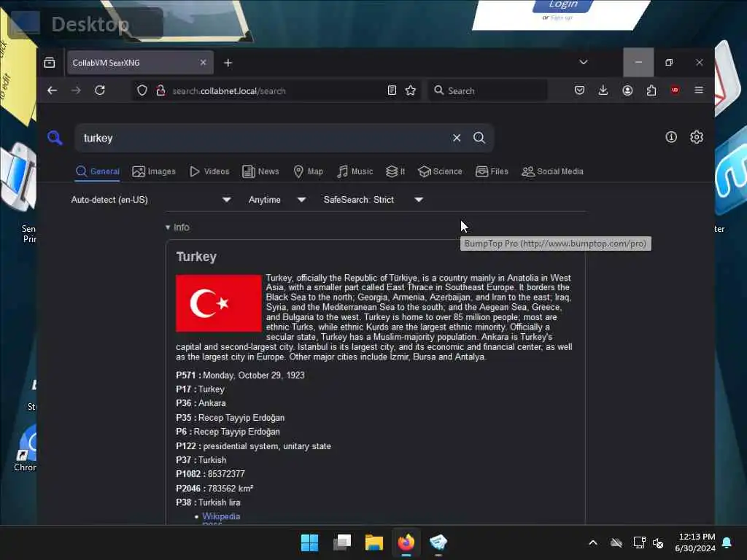The image size is (747, 560).
Task: Toggle reader view icon in address bar
Action: (x=392, y=90)
